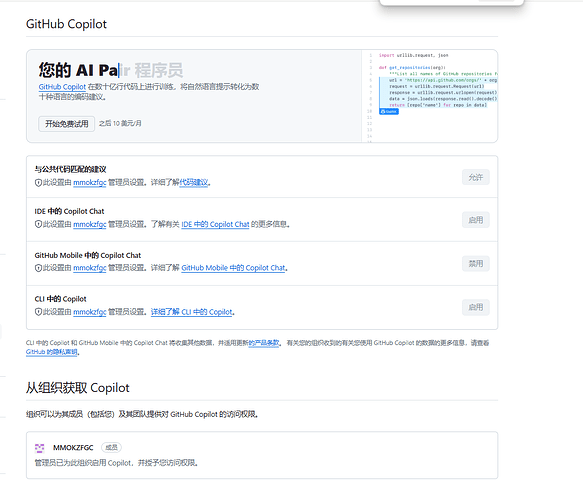Click the 允许 button for public code suggestions
The height and width of the screenshot is (500, 583).
476,177
